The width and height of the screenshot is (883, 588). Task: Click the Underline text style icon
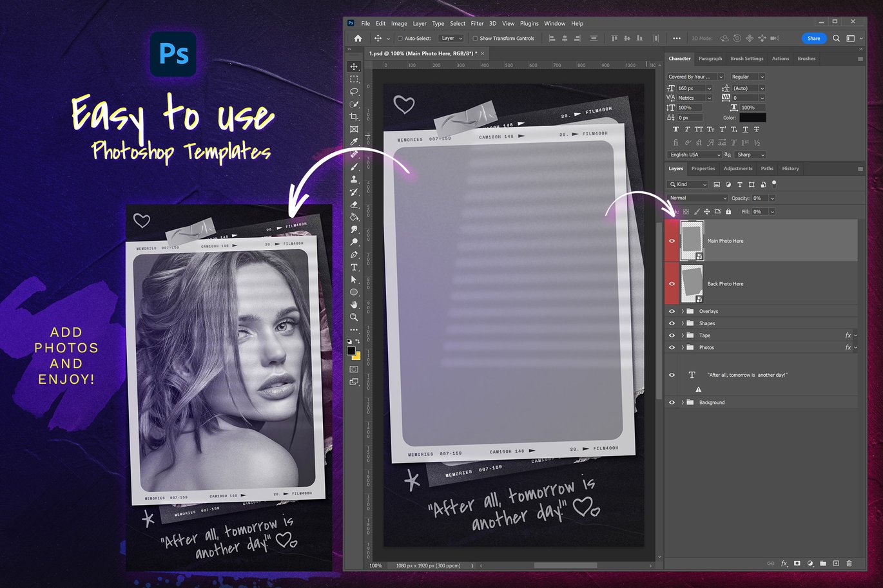745,129
